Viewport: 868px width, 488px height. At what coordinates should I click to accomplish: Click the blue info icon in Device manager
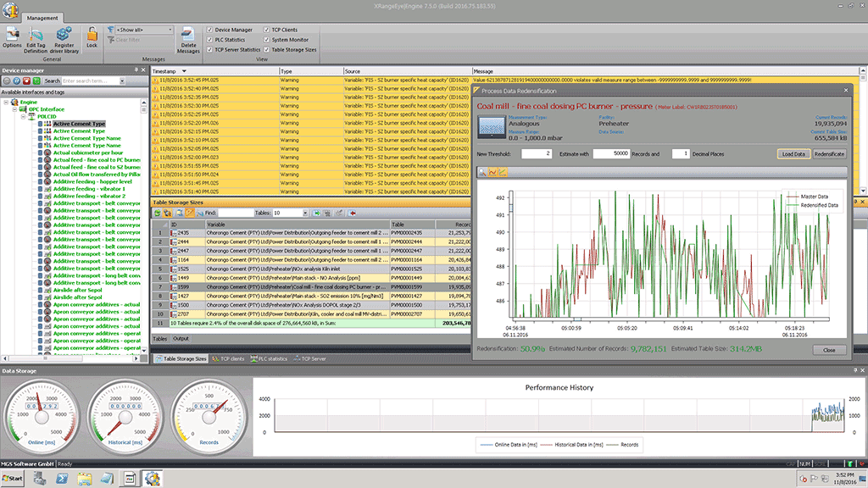(17, 80)
